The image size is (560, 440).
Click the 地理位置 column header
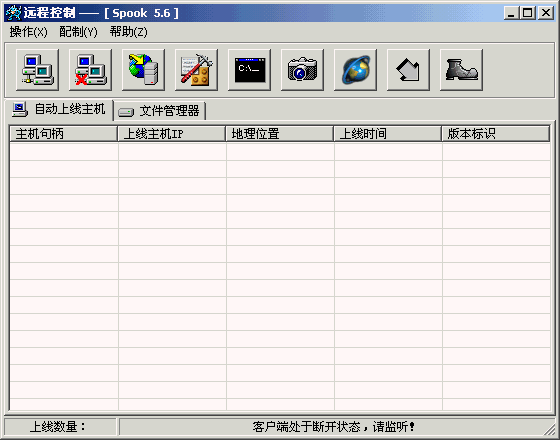click(x=280, y=134)
